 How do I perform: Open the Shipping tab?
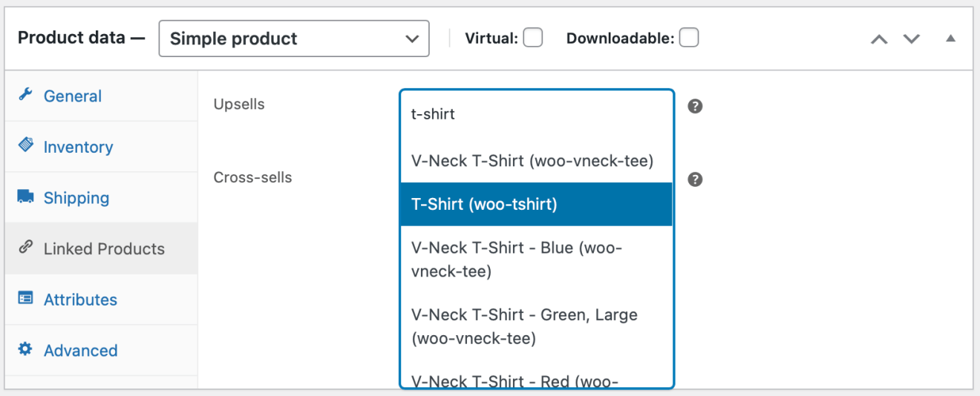[76, 198]
